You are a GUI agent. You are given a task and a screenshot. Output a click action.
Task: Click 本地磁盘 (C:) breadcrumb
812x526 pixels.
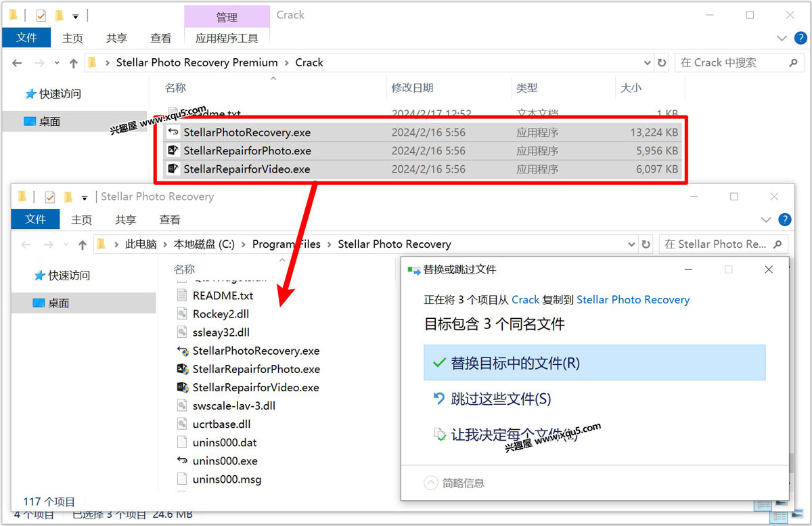pyautogui.click(x=204, y=244)
